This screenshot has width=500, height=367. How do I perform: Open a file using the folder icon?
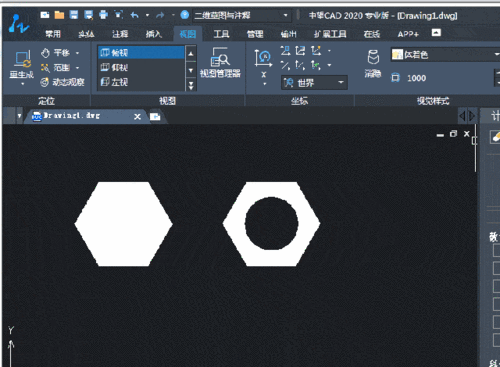click(x=59, y=15)
